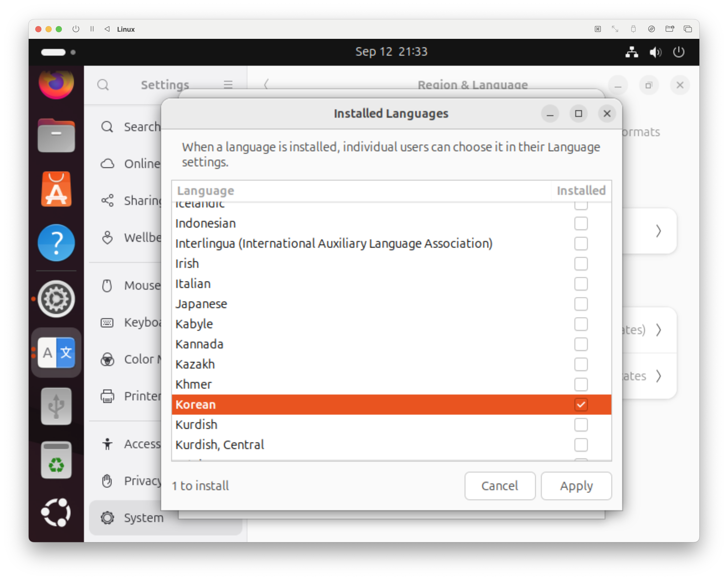Select System in Settings sidebar
The width and height of the screenshot is (728, 580).
[165, 518]
